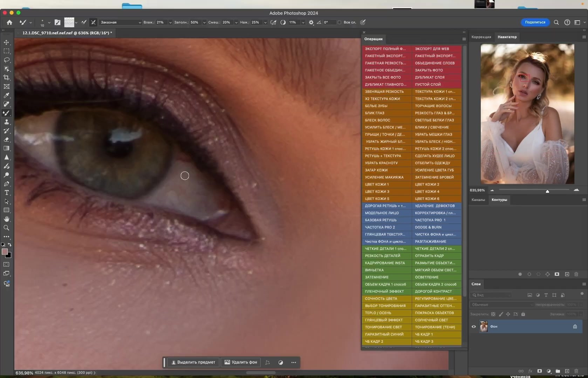Open the Наж. flow dropdown arrow
Screen dimensions: 588x378
click(265, 22)
